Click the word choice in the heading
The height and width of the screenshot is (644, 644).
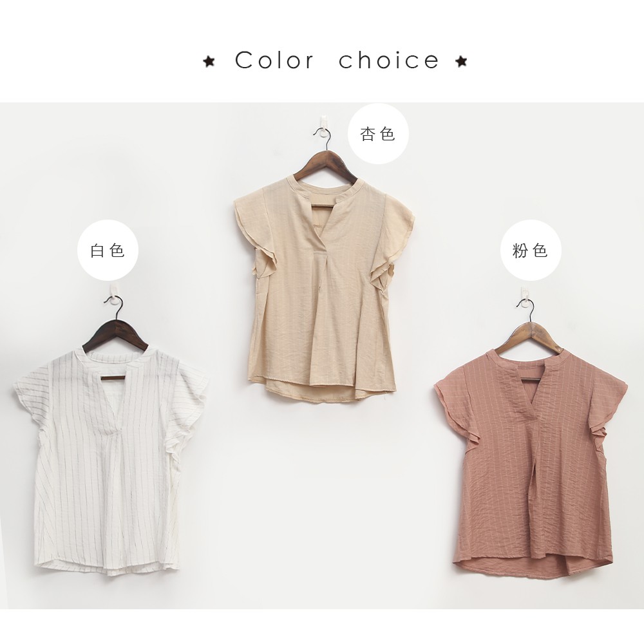[389, 61]
